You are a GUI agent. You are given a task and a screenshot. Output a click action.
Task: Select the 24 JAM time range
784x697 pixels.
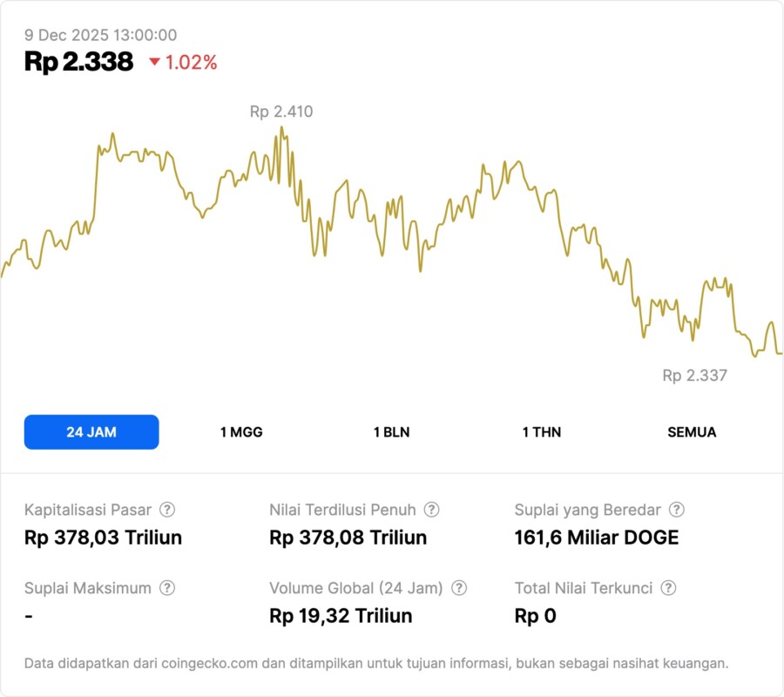[x=91, y=432]
